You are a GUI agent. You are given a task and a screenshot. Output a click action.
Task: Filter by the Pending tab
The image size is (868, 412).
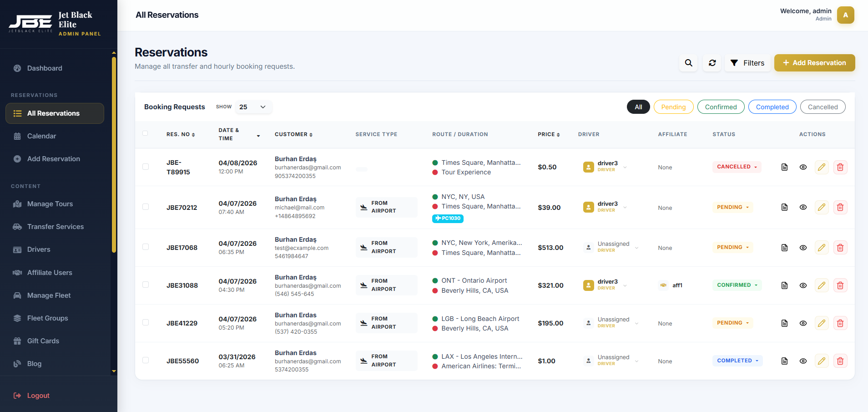[x=673, y=107]
